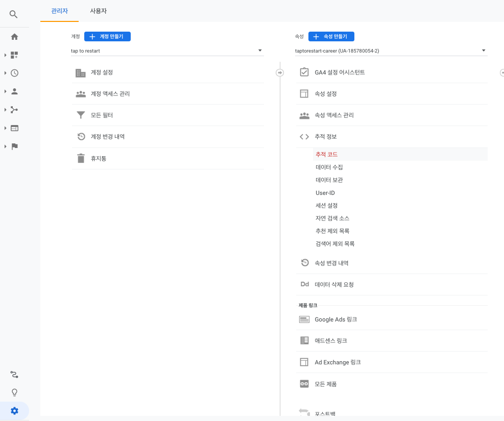Click the people icon beside 속성 액세스 관리
The image size is (504, 421).
[x=304, y=116]
